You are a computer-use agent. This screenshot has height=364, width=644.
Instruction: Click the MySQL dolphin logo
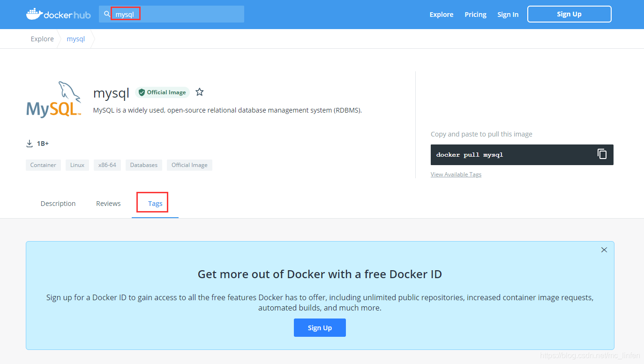[53, 99]
